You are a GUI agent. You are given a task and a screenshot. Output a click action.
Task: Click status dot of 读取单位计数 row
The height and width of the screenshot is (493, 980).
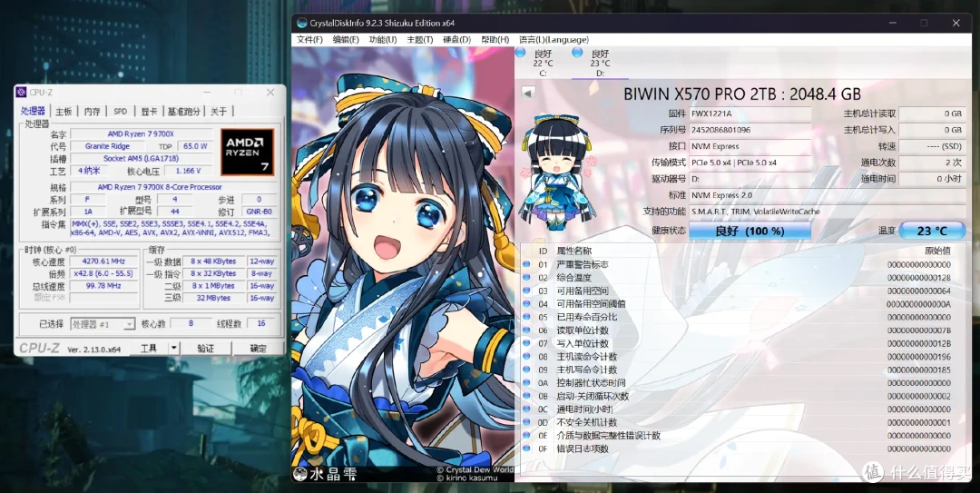point(527,330)
